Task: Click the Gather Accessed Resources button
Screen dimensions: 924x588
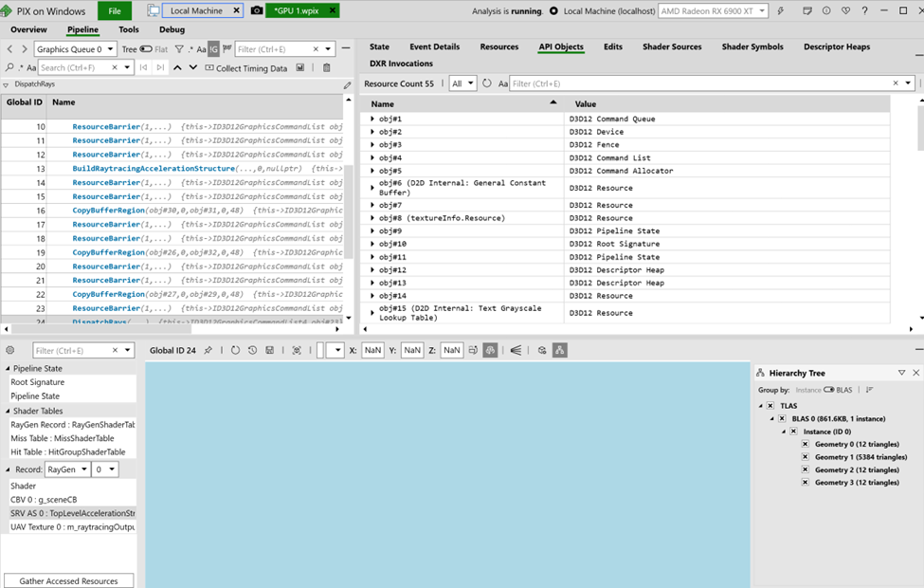Action: point(68,580)
